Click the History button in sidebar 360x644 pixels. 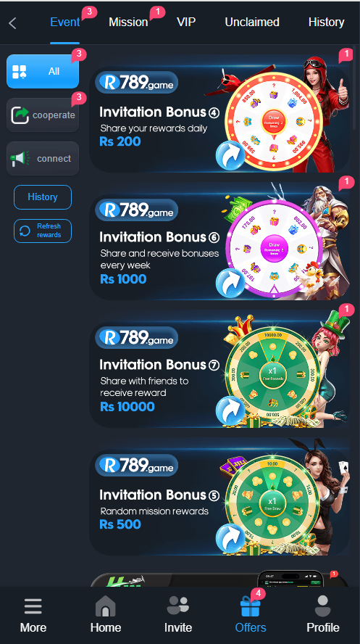click(43, 197)
